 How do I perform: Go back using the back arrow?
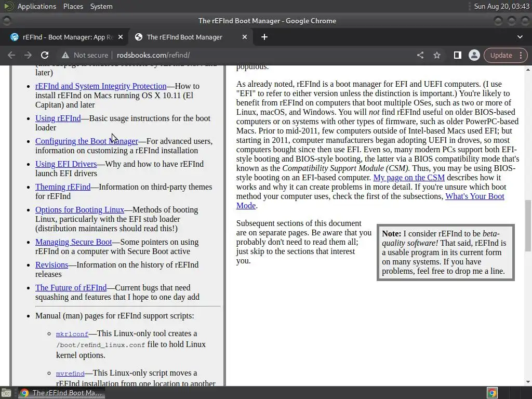(11, 55)
